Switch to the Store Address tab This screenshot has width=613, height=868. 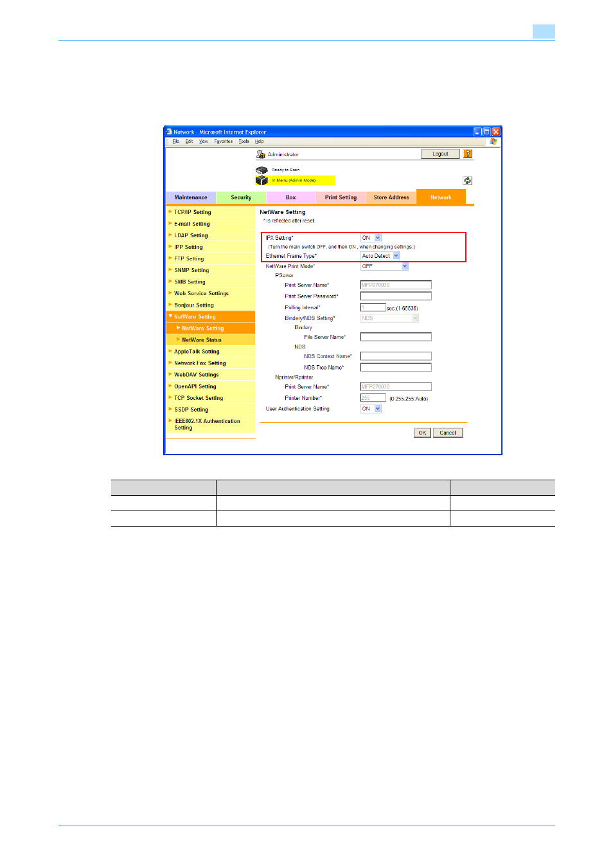pyautogui.click(x=391, y=197)
